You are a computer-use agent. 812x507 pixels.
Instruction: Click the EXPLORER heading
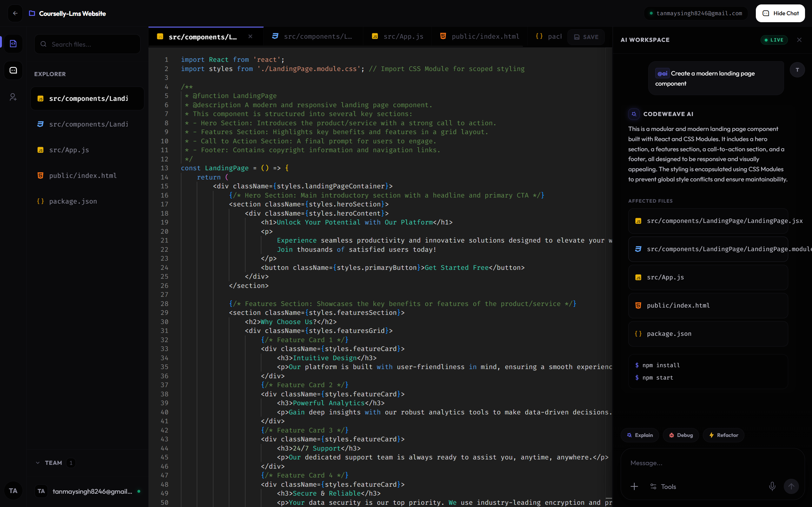(x=50, y=74)
